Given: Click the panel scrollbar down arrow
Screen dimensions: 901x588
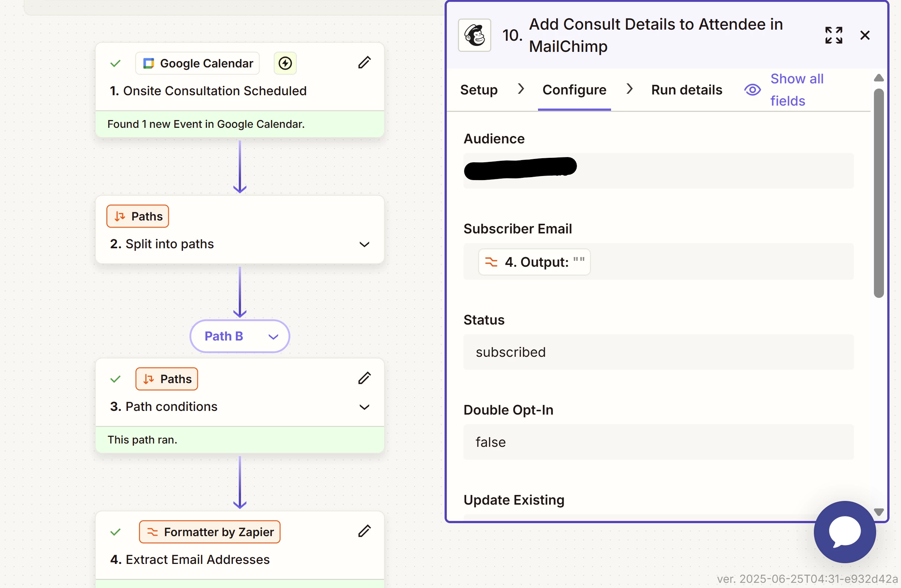Looking at the screenshot, I should 879,512.
